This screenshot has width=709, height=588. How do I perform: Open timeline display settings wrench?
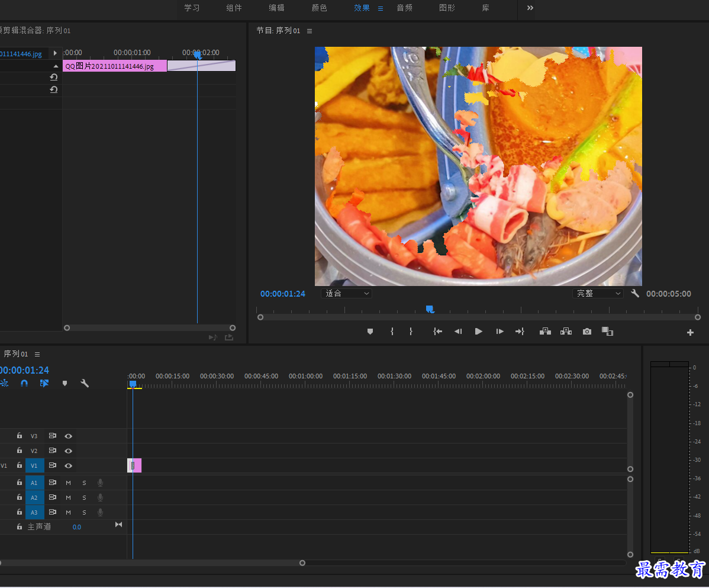85,383
